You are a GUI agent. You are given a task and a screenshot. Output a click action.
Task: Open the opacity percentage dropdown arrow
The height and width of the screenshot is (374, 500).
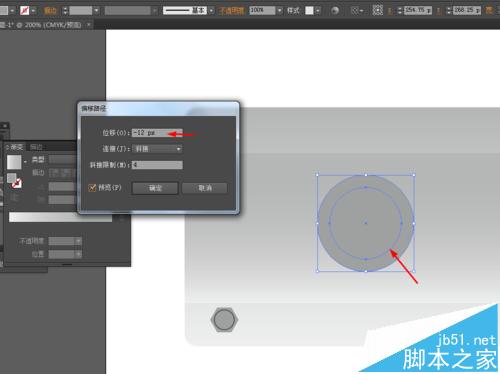tap(279, 11)
